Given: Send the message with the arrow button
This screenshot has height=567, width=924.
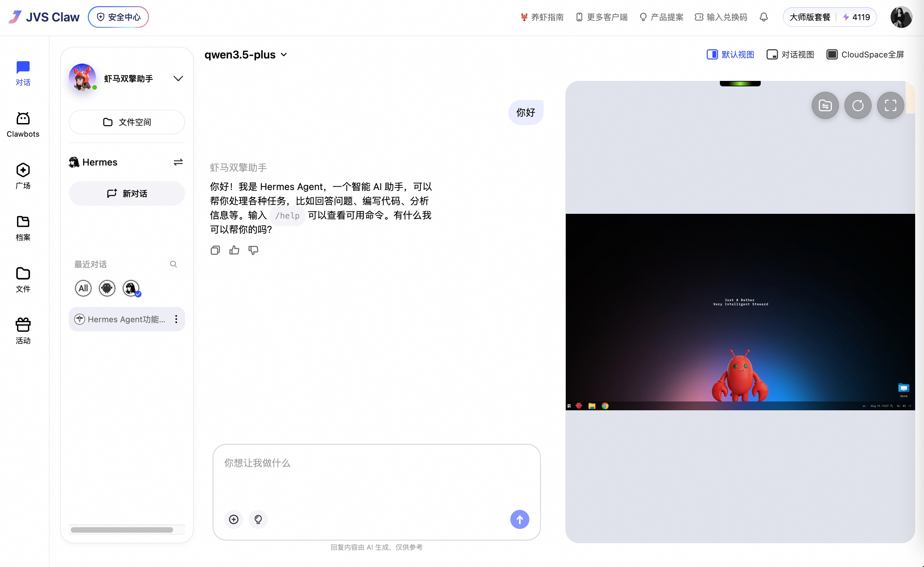Looking at the screenshot, I should pyautogui.click(x=519, y=519).
